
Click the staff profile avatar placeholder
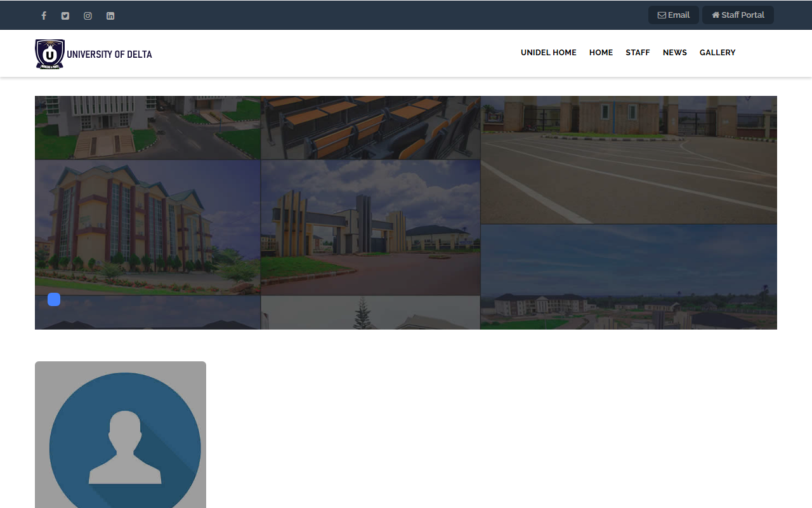(121, 435)
